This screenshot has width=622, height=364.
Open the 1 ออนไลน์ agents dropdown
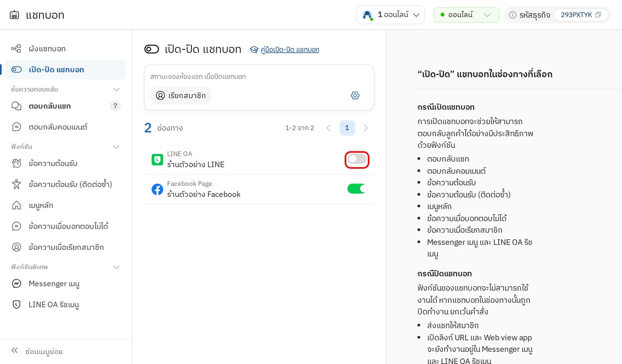click(x=390, y=15)
